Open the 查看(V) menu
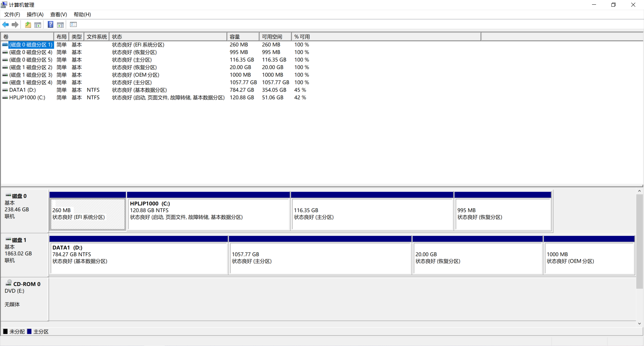Viewport: 644px width, 346px height. tap(59, 14)
